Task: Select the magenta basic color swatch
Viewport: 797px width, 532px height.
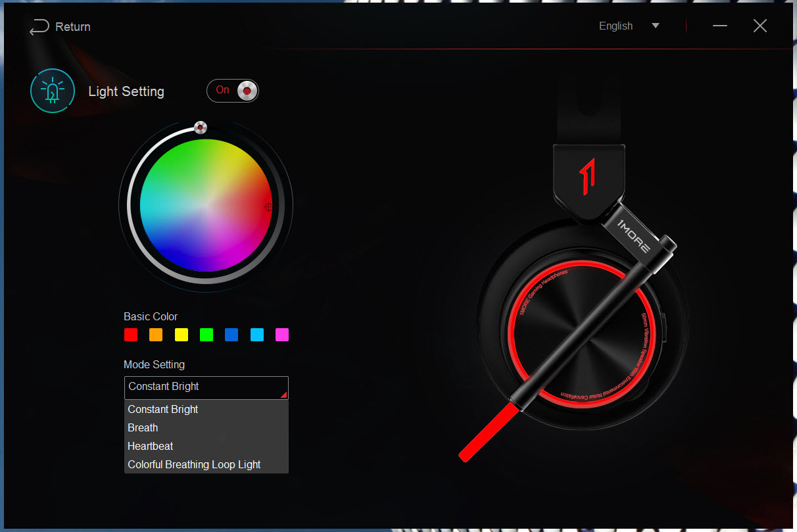Action: [x=282, y=335]
